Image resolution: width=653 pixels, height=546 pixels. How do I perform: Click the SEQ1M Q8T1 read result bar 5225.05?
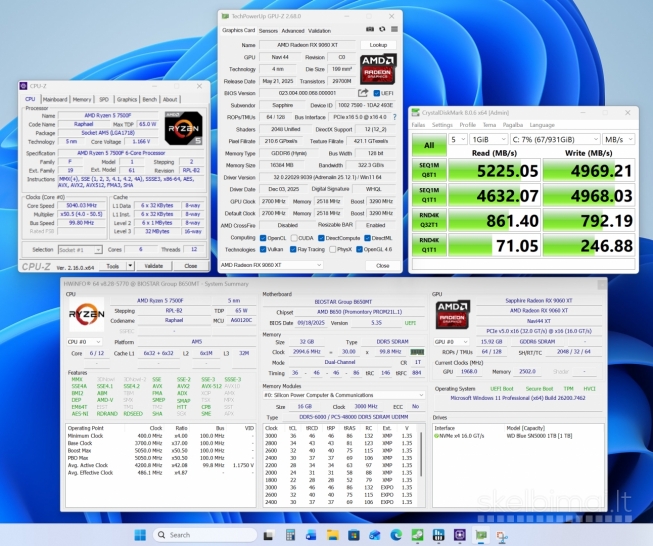(494, 170)
